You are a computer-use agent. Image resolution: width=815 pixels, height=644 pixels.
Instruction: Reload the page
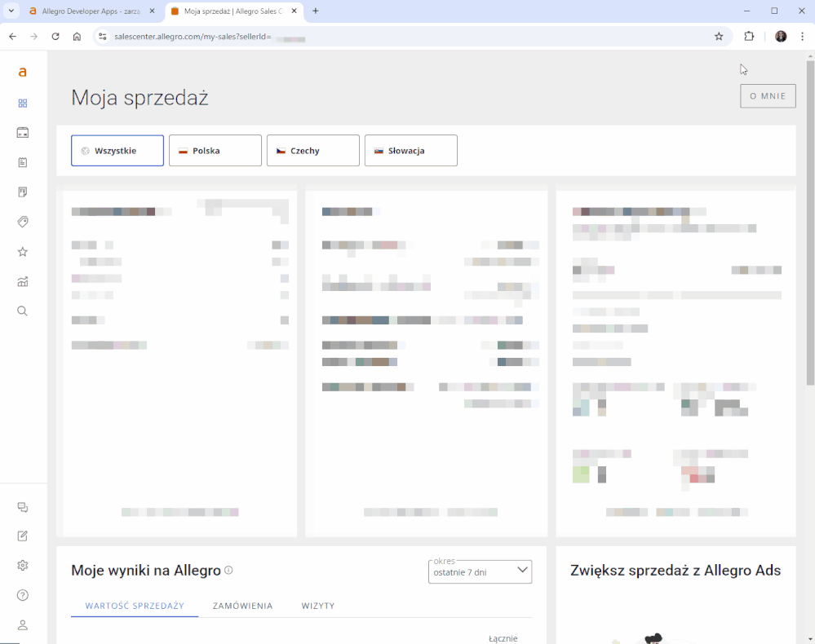pos(55,37)
